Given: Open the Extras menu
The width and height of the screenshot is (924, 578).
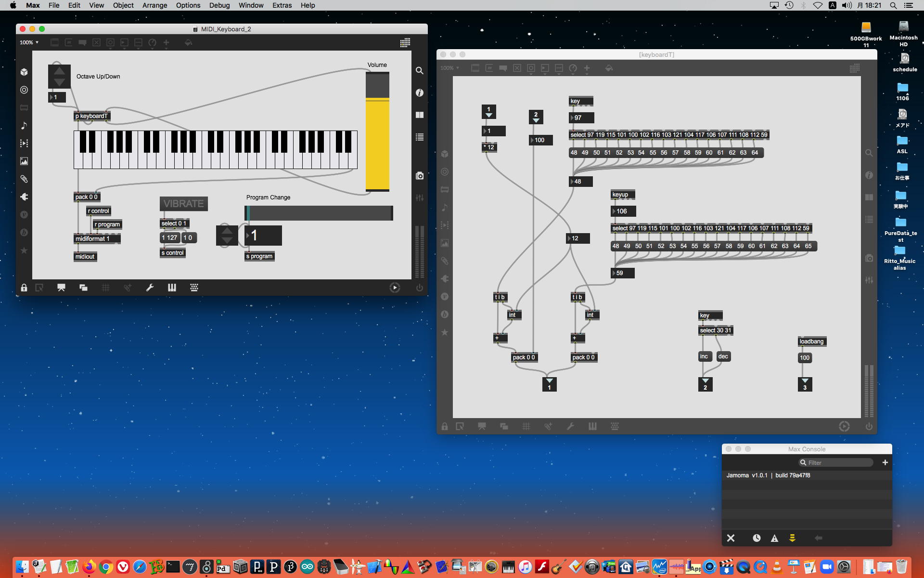Looking at the screenshot, I should 282,5.
